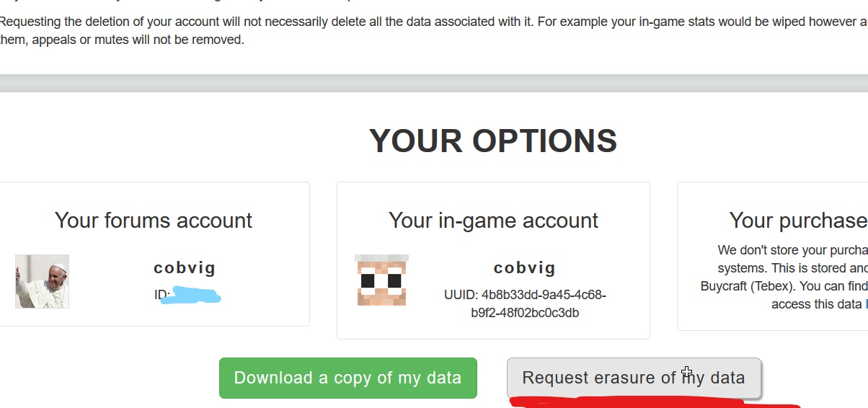Click the Your purchases card heading
This screenshot has height=408, width=868.
(798, 221)
